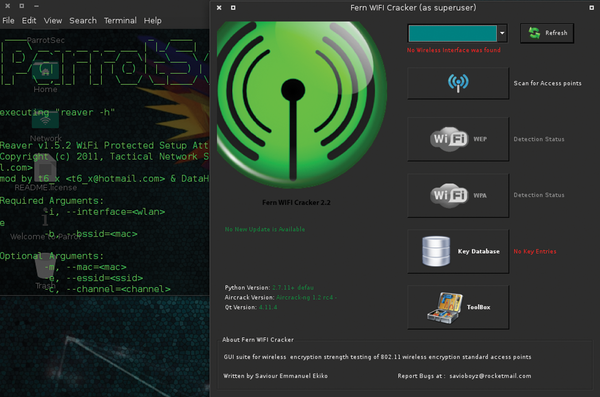
Task: Close the terminal window
Action: (8, 6)
